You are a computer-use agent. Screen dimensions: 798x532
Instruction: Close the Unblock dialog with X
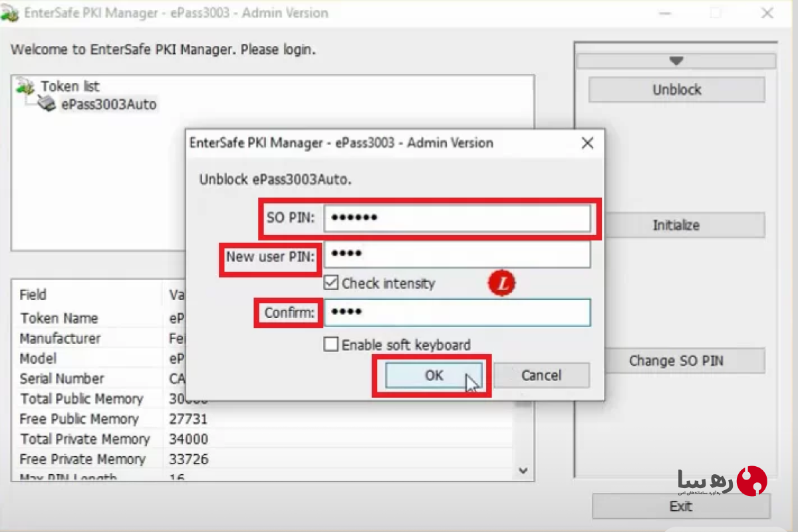coord(587,143)
